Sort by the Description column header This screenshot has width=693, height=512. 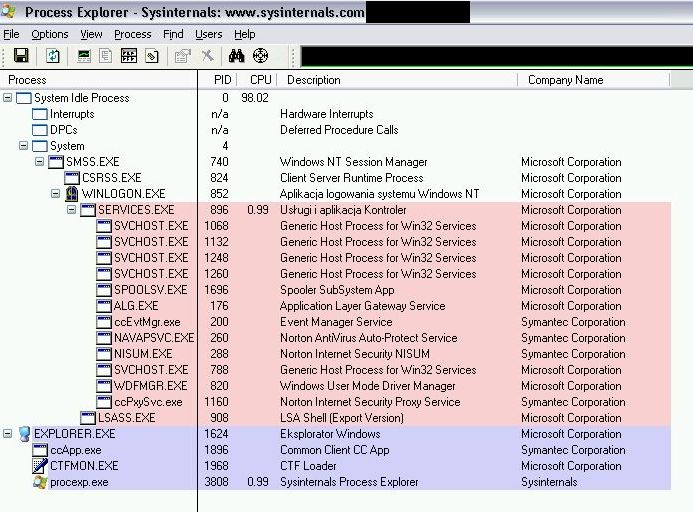[x=397, y=80]
